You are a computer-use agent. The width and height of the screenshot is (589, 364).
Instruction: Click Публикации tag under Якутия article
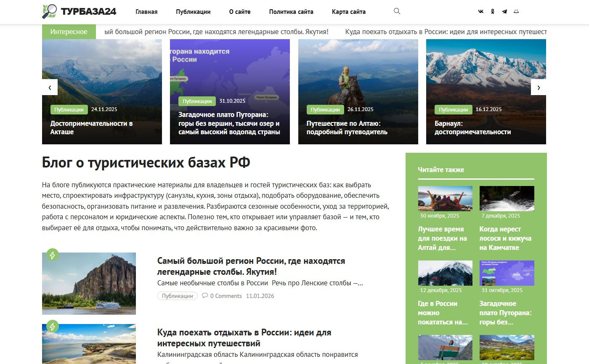click(178, 296)
